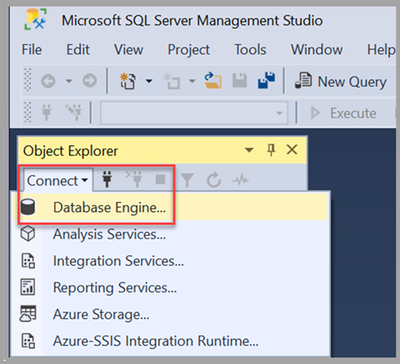Image resolution: width=400 pixels, height=364 pixels.
Task: Expand the New Item dropdown arrow
Action: click(149, 81)
